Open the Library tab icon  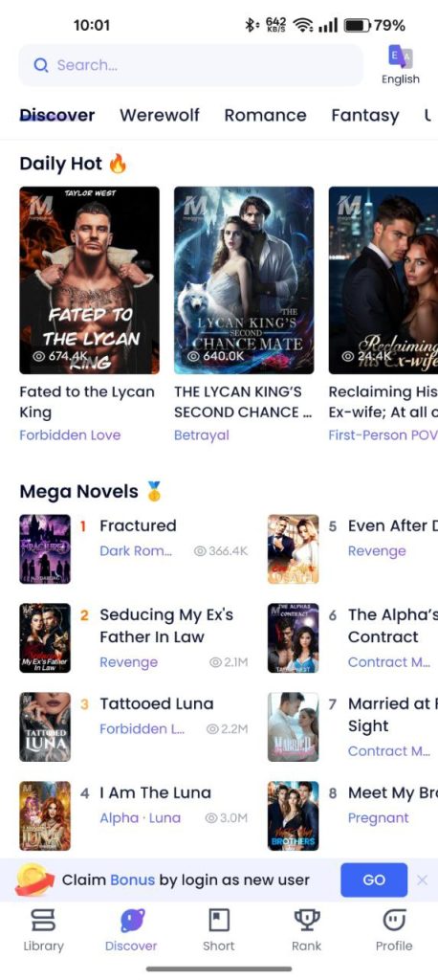click(43, 920)
